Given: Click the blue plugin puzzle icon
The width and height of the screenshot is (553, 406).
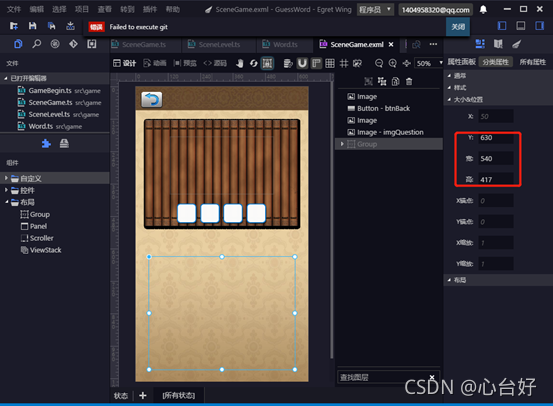Looking at the screenshot, I should [x=46, y=144].
